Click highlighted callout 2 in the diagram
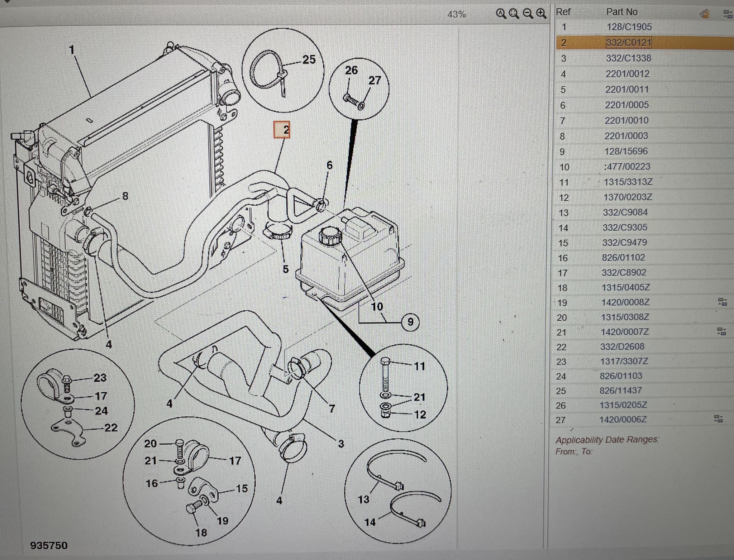The height and width of the screenshot is (560, 734). 282,130
